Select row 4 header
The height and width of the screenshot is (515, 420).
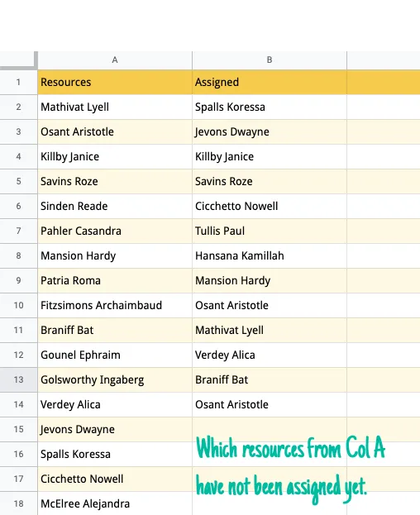pos(19,157)
